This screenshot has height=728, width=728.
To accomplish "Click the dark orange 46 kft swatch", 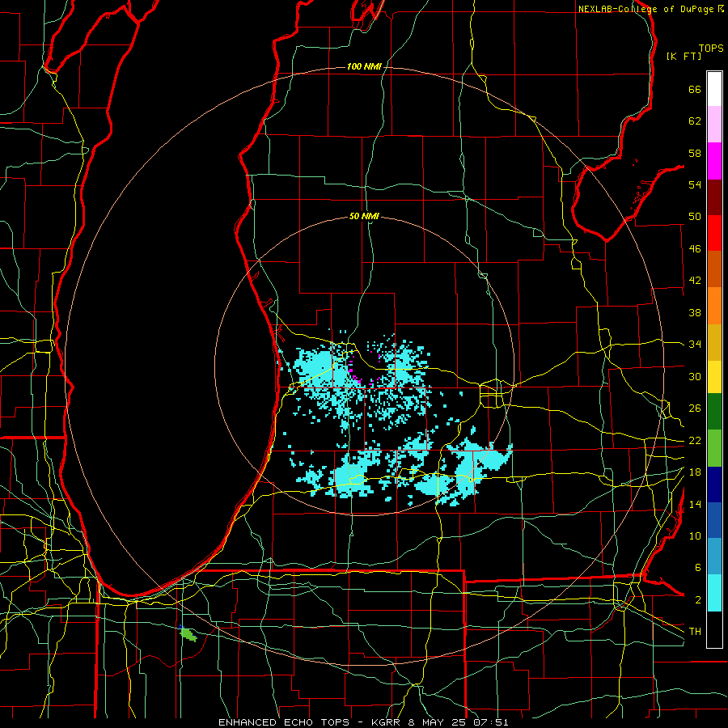I will click(714, 269).
